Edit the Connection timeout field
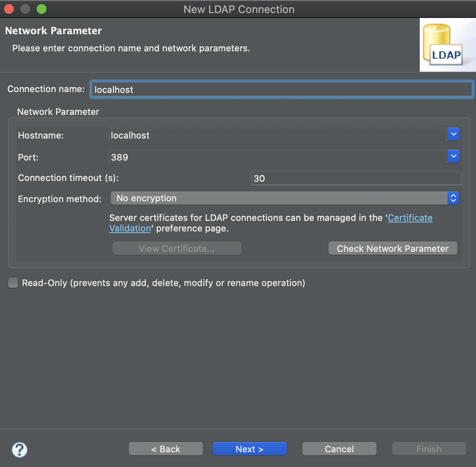Image resolution: width=476 pixels, height=467 pixels. 356,178
